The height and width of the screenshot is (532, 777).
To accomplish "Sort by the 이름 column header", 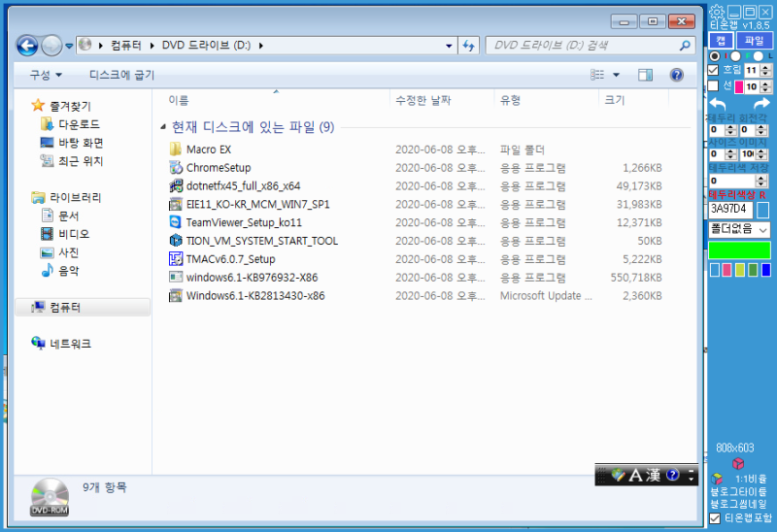I will coord(179,101).
